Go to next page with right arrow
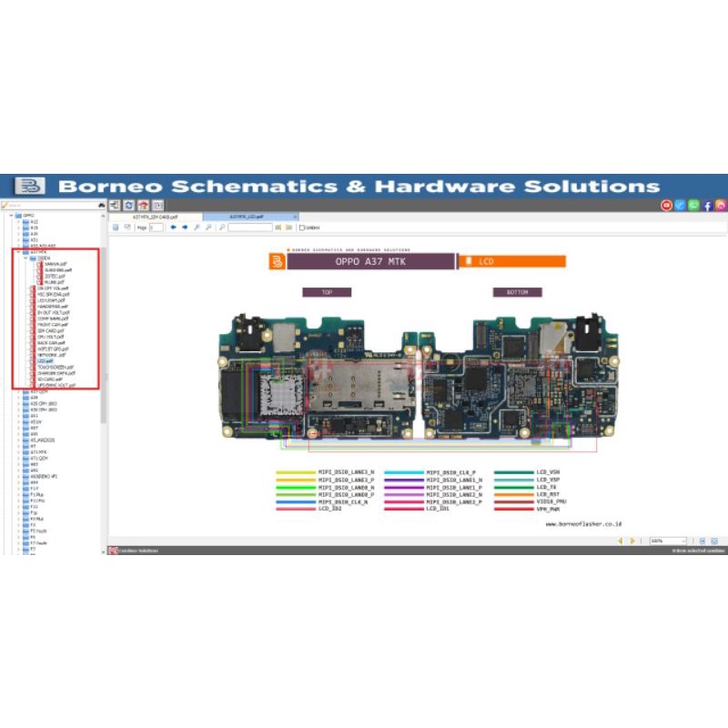This screenshot has height=728, width=728. [185, 227]
